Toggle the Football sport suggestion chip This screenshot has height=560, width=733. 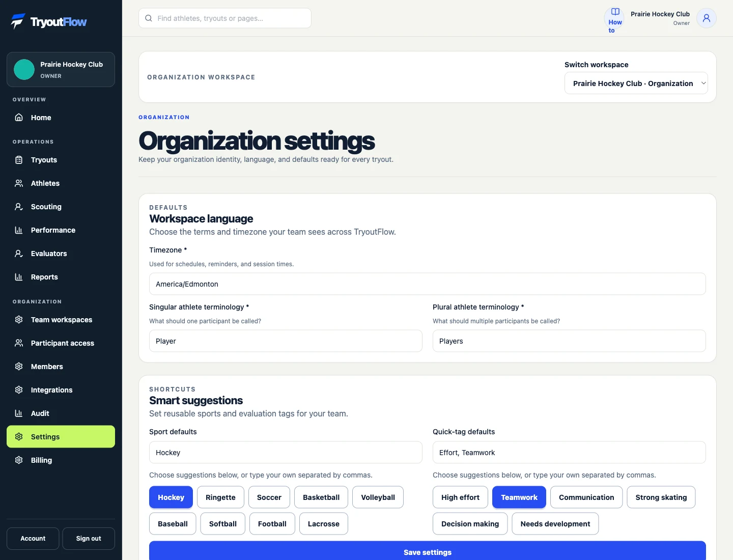(x=272, y=524)
